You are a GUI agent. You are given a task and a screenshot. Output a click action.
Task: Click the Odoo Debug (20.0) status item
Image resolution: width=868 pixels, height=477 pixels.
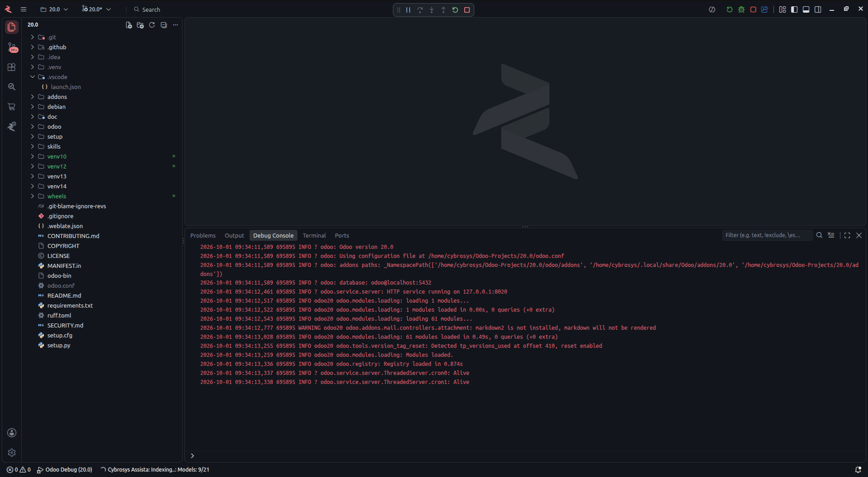tap(65, 470)
